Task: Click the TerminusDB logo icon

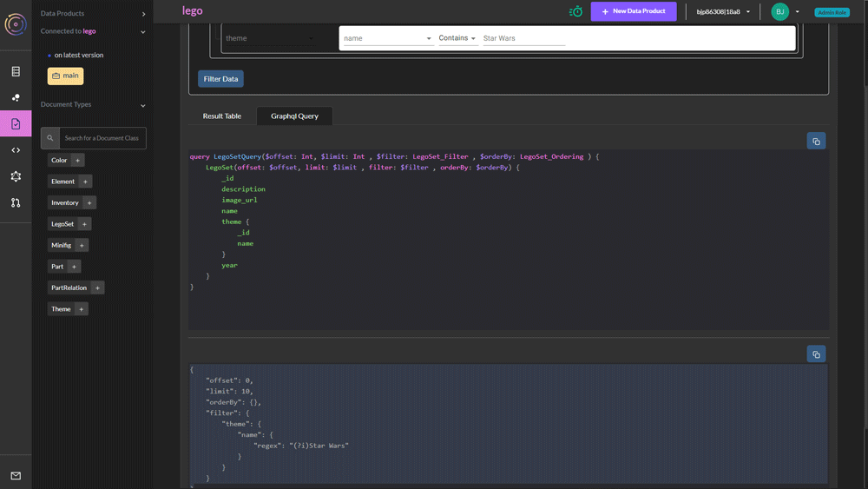Action: (16, 24)
